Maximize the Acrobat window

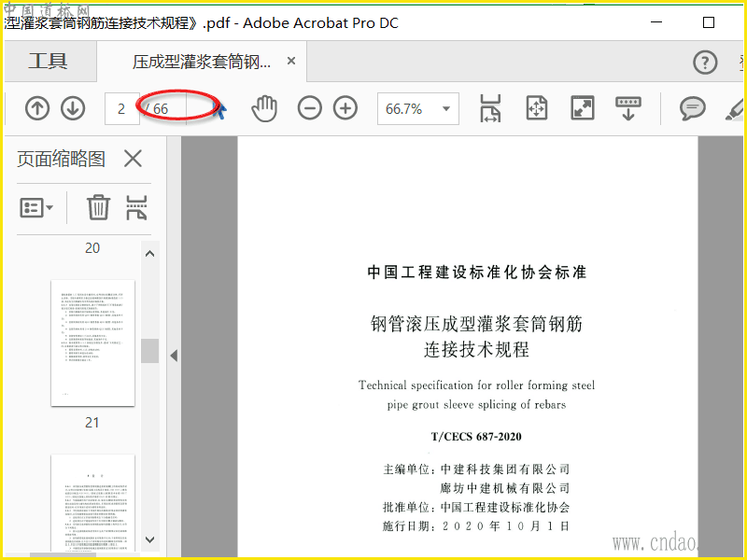(709, 22)
